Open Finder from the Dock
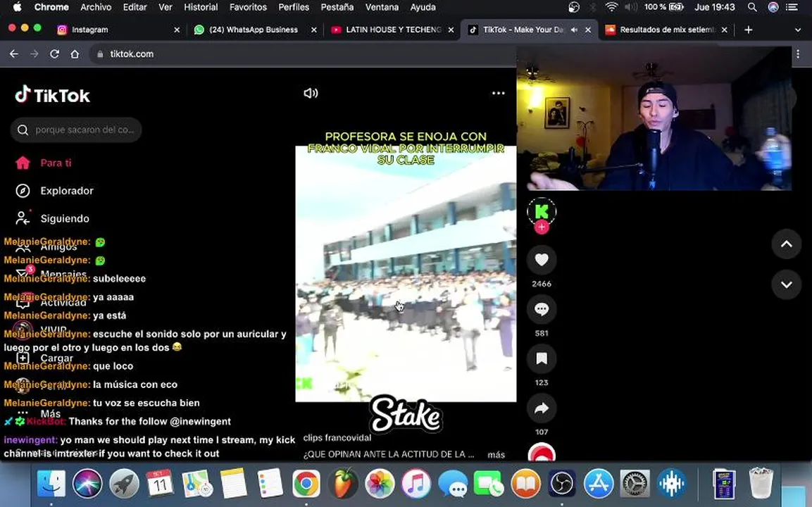Image resolution: width=812 pixels, height=507 pixels. [51, 484]
